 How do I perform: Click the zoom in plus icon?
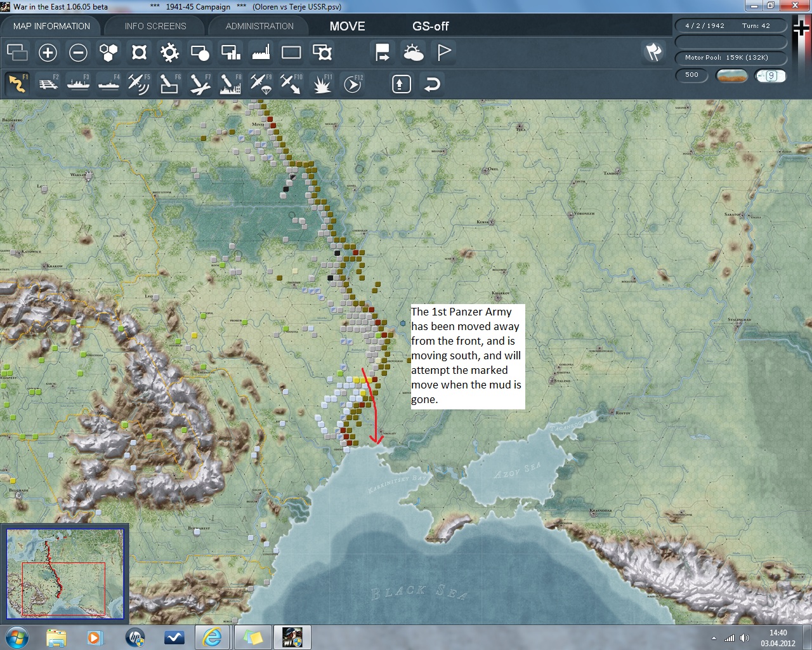coord(48,53)
